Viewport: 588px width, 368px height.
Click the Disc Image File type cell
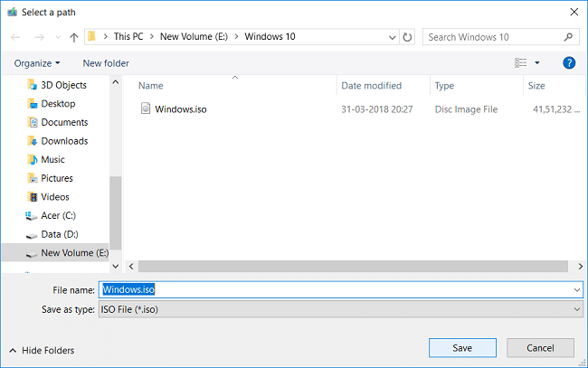tap(466, 109)
